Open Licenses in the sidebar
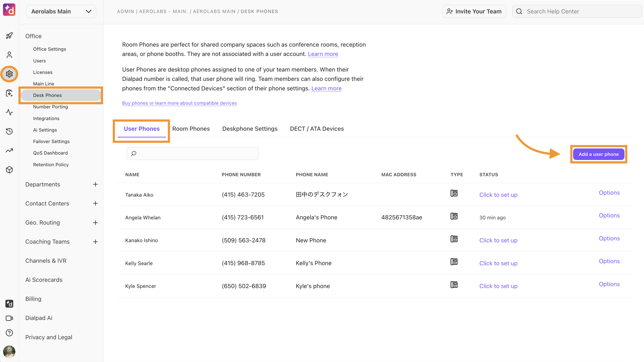 point(43,72)
